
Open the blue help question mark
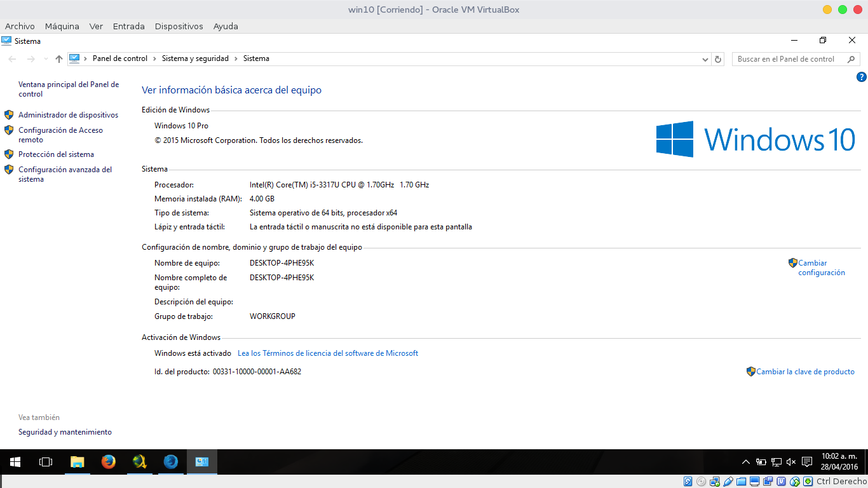(x=862, y=77)
